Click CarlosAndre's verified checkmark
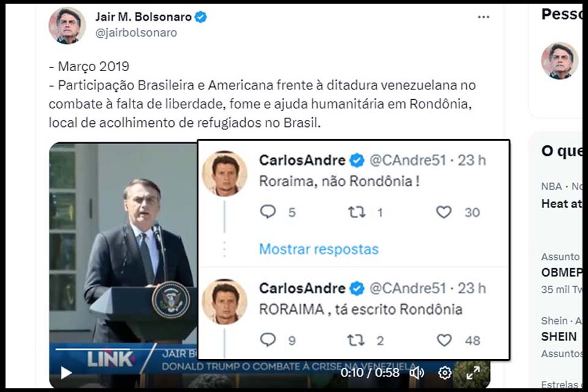 [355, 160]
